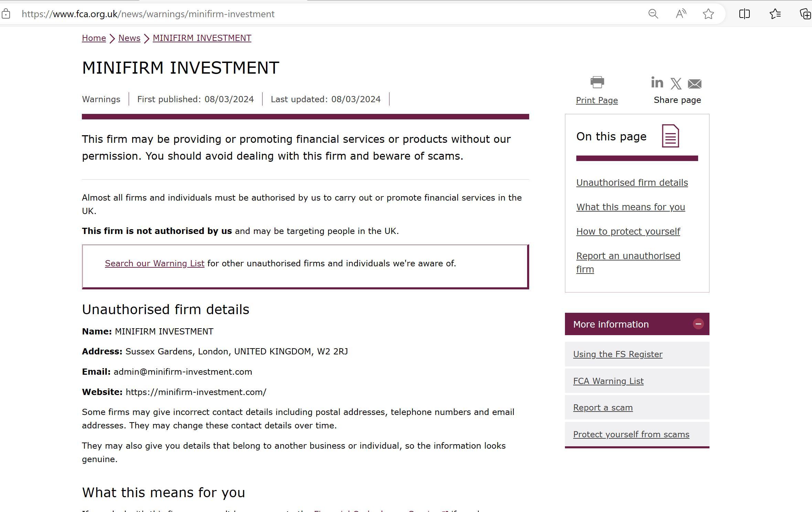This screenshot has width=812, height=512.
Task: Click the browser zoom magnifier icon
Action: click(653, 14)
